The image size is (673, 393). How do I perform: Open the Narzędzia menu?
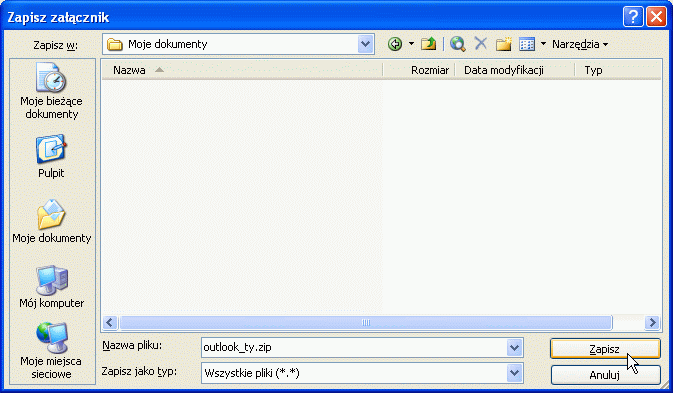click(580, 44)
